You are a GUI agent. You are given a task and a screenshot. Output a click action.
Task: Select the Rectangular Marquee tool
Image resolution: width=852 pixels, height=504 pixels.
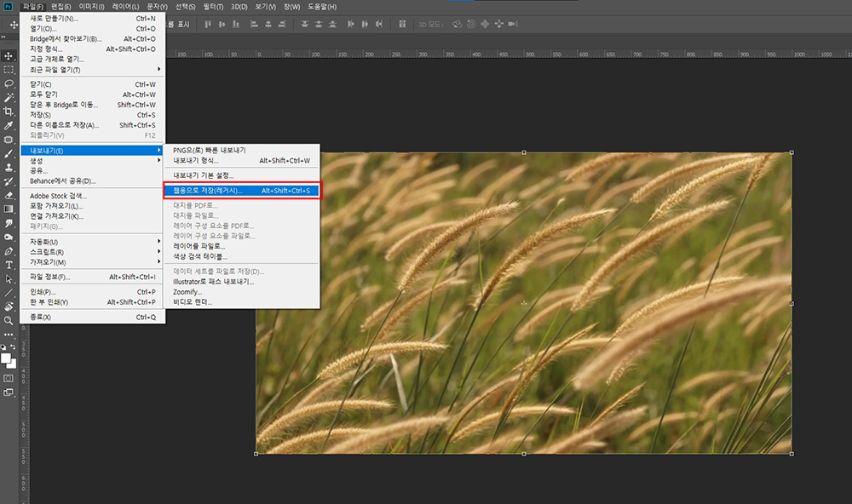9,70
